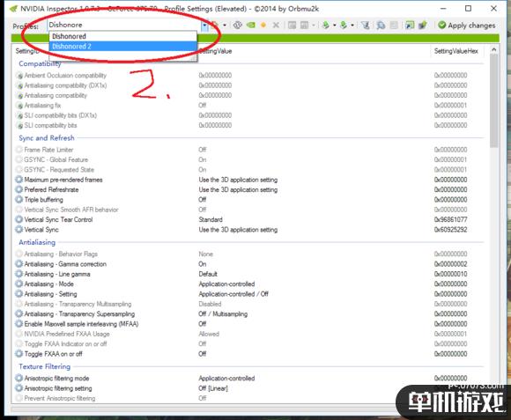Screen dimensions: 511x420
Task: Select Dishonored 2 from profile list
Action: 122,47
